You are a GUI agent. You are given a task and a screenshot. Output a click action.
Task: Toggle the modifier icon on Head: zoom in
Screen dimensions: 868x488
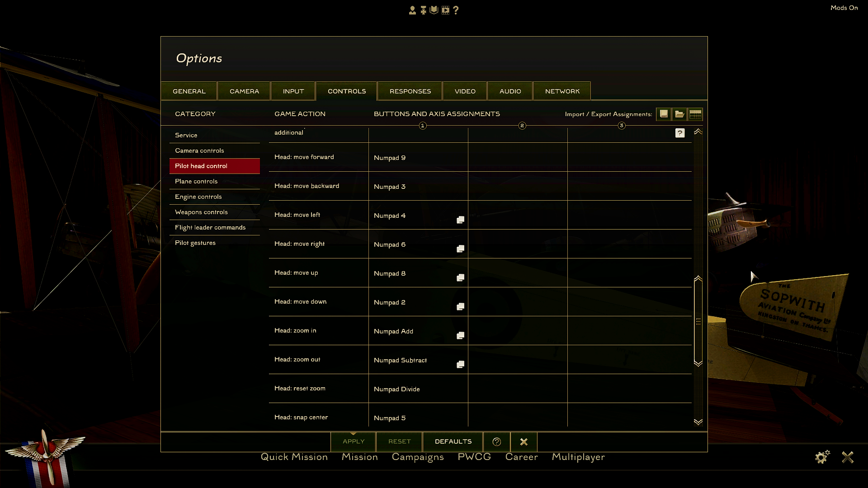point(460,335)
